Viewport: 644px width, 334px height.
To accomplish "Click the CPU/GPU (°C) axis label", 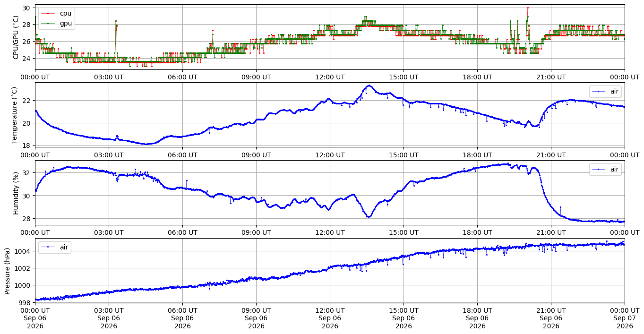I will 16,37.
